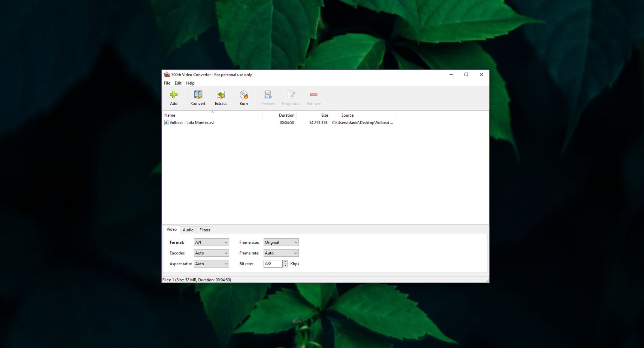The image size is (644, 348).
Task: Maximize the 500th Video Converter window
Action: pyautogui.click(x=466, y=74)
